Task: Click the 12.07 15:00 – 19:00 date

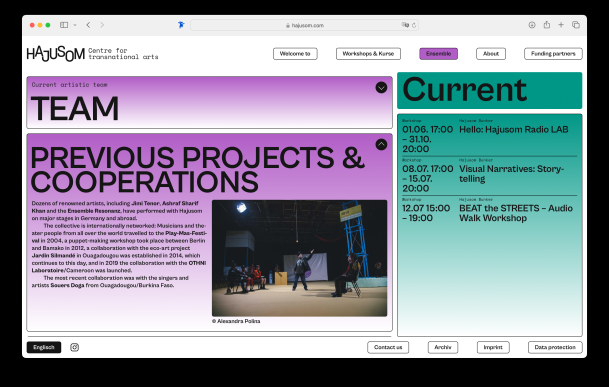Action: (426, 213)
